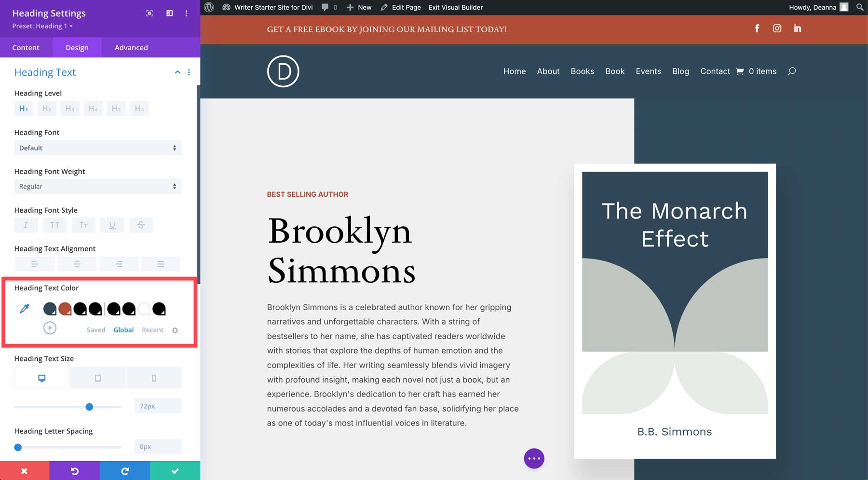Enable underline heading font style

point(112,225)
